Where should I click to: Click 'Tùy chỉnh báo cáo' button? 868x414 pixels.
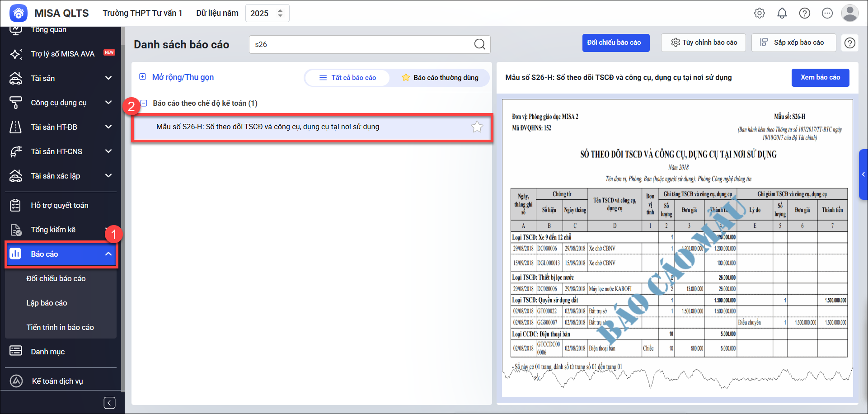[704, 42]
